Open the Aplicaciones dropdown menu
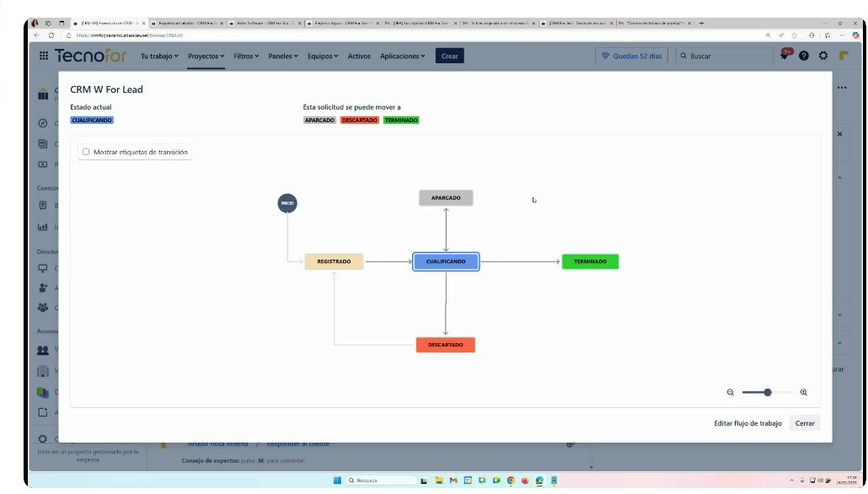868x494 pixels. [x=403, y=56]
